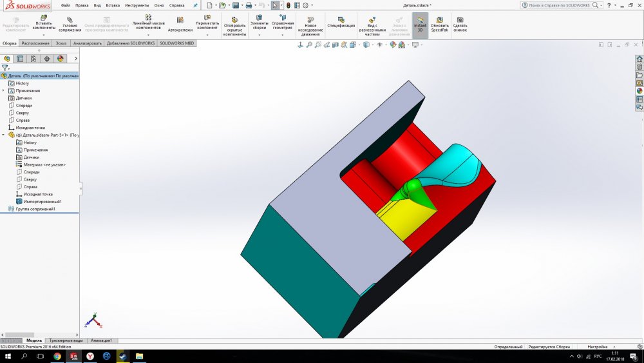644x363 pixels.
Task: Open the FeatureManager design tree tab icon
Action: 7,59
